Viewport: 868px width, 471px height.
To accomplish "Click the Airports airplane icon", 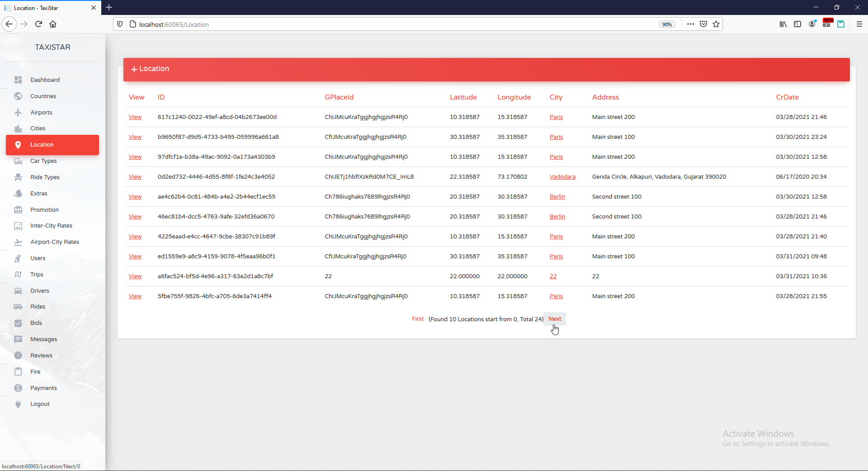I will (18, 113).
